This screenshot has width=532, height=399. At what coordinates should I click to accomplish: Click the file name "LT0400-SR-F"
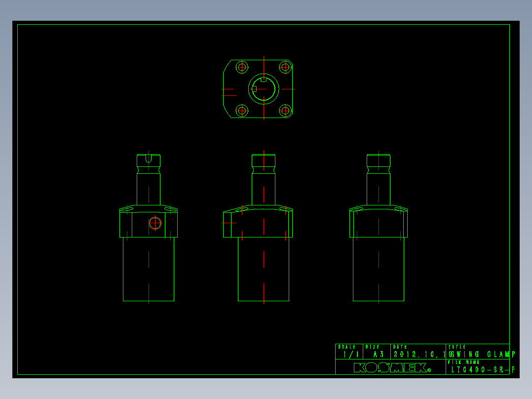coord(483,369)
